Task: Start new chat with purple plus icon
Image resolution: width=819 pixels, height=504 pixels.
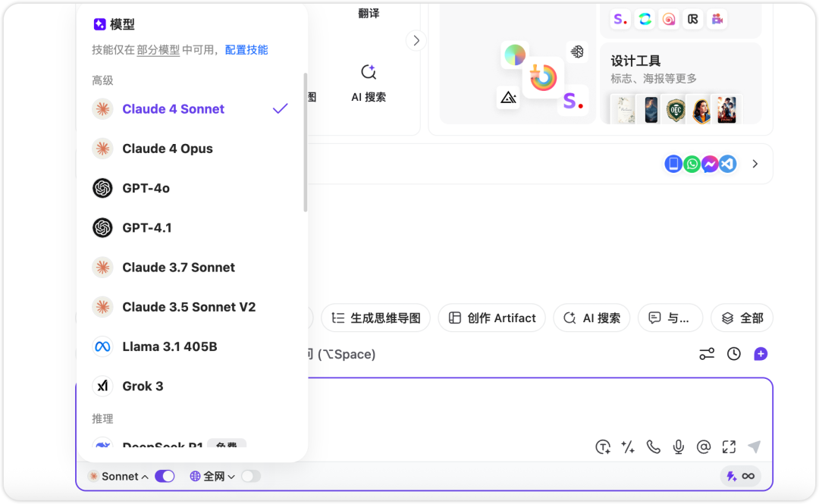Action: click(761, 354)
